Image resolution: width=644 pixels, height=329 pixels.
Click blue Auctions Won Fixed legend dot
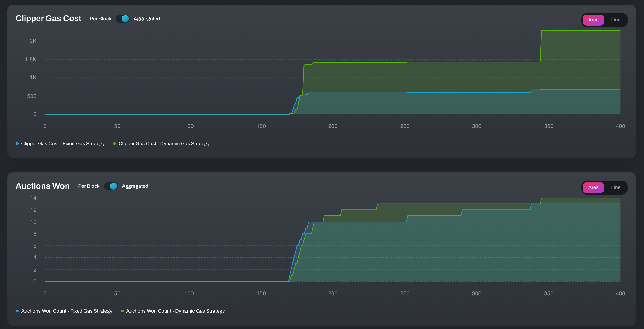[17, 311]
